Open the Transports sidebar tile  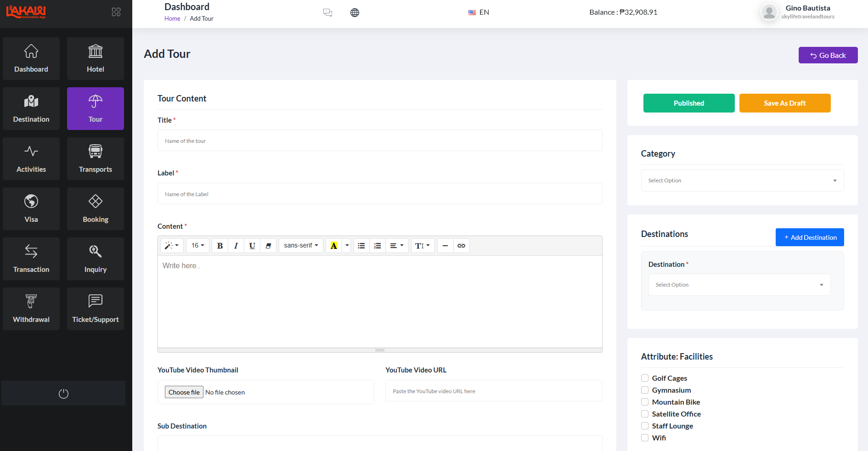tap(96, 158)
